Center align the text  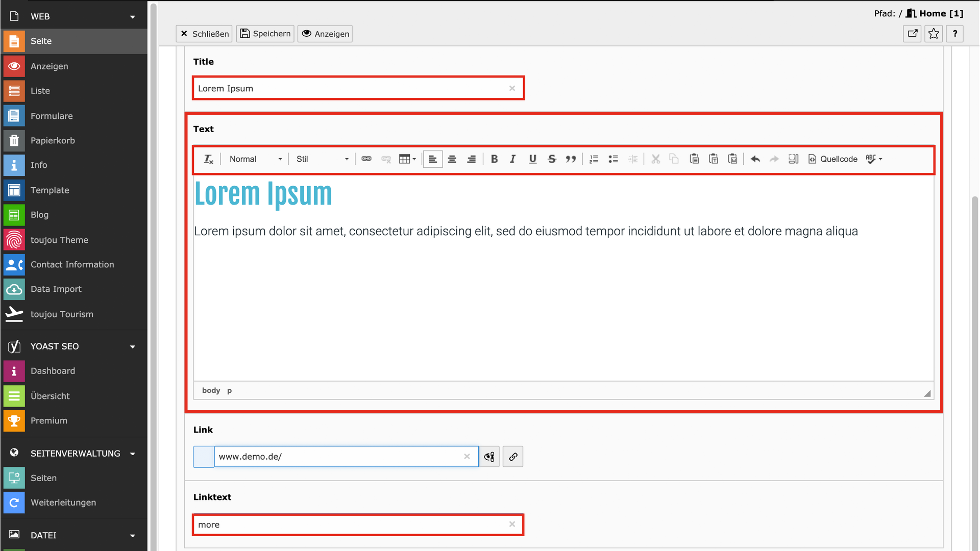point(452,159)
